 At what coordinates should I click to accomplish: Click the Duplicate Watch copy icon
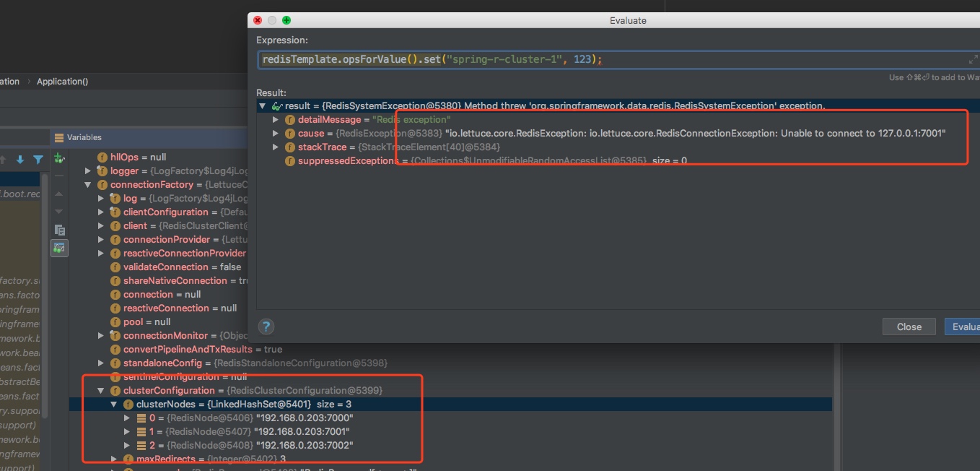(59, 230)
